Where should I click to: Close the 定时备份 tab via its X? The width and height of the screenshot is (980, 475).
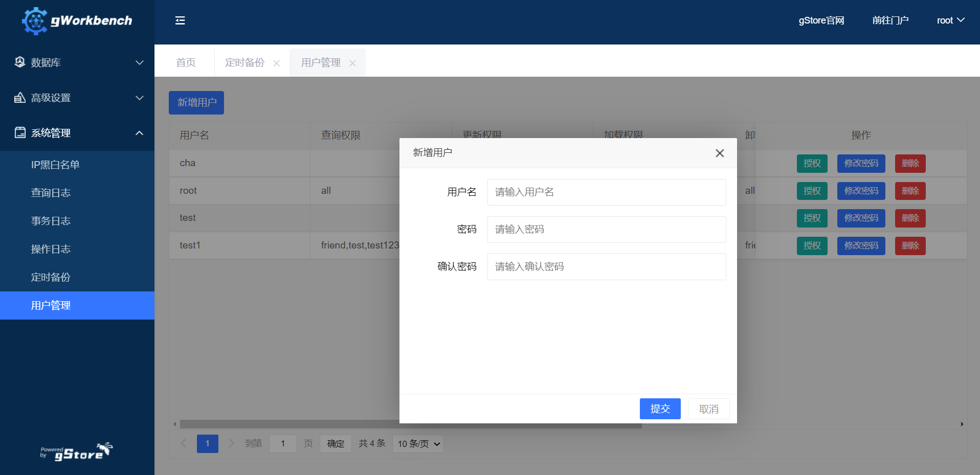277,63
